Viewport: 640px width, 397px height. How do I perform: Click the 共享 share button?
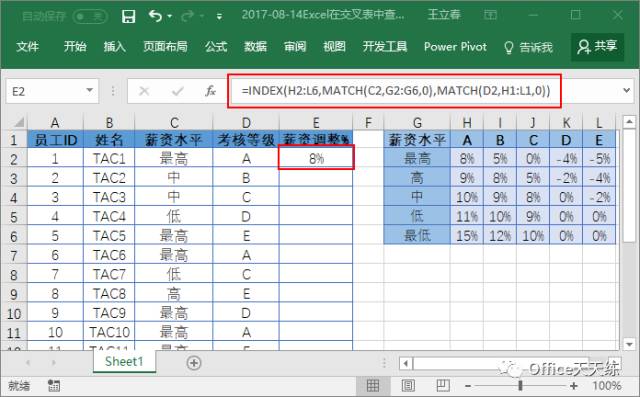tap(597, 47)
